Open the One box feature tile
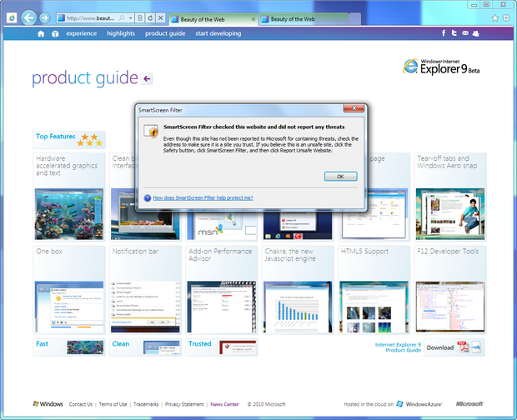517x420 pixels. pos(69,290)
